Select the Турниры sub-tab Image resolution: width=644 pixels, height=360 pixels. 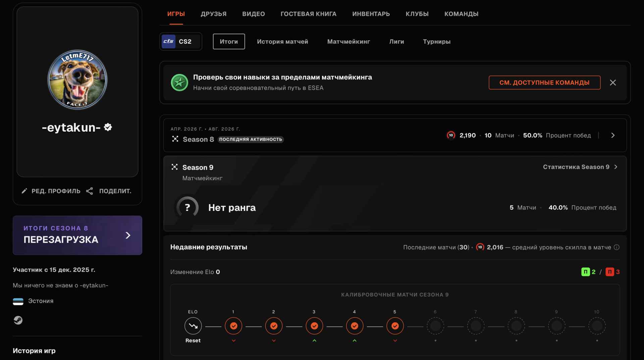pyautogui.click(x=437, y=42)
